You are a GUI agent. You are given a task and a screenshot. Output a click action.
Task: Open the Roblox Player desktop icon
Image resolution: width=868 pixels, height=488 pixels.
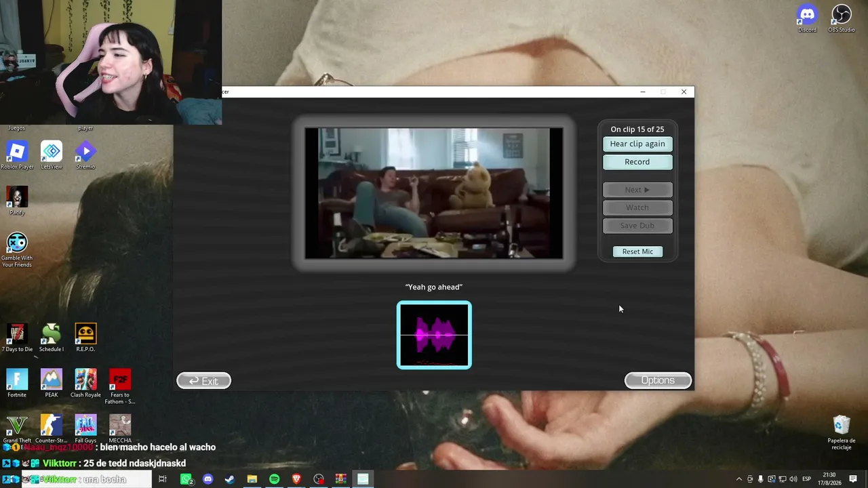pos(17,155)
